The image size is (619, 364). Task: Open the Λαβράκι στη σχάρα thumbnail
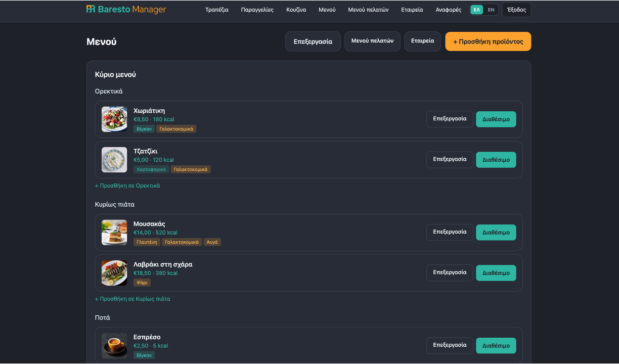114,273
